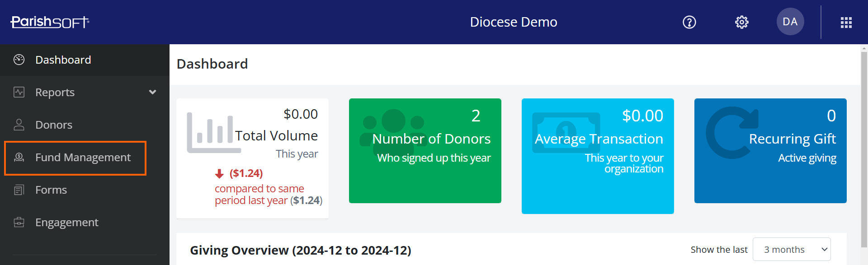Viewport: 868px width, 265px height.
Task: Select the Total Volume card
Action: pyautogui.click(x=252, y=158)
